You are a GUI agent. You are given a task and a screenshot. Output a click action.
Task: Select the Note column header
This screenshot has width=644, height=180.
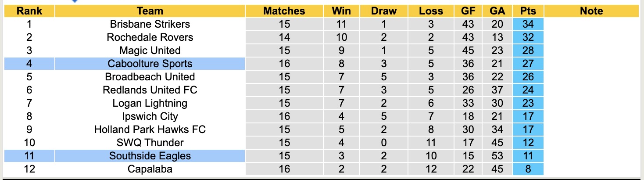[591, 11]
